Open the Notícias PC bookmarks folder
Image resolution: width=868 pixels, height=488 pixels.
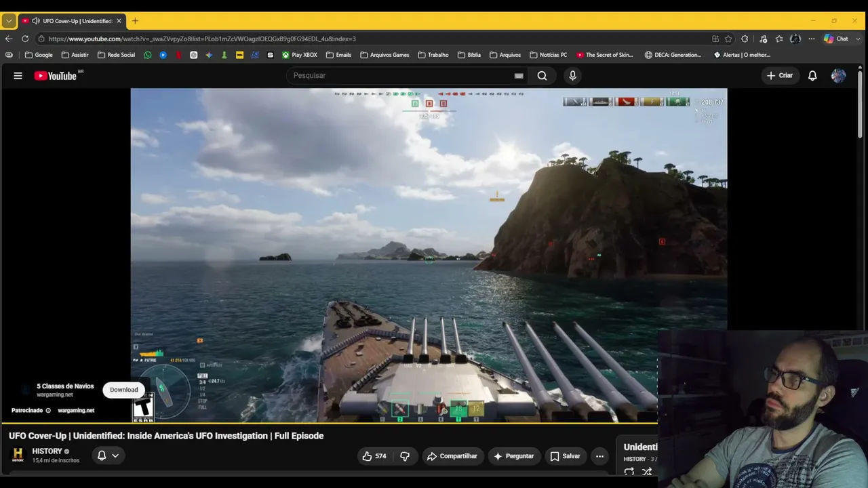click(x=548, y=55)
